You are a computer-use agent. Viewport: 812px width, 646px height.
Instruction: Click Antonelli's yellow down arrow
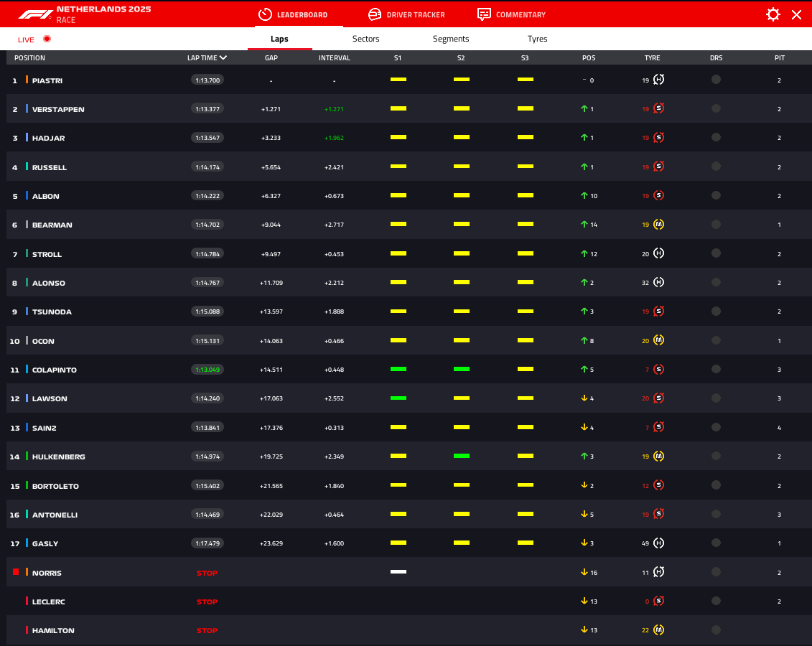tap(584, 514)
